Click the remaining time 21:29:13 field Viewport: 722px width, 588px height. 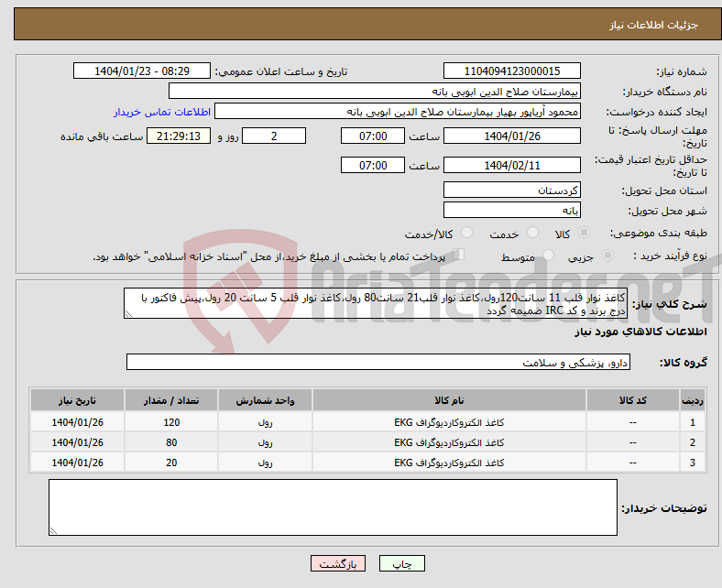click(x=179, y=136)
